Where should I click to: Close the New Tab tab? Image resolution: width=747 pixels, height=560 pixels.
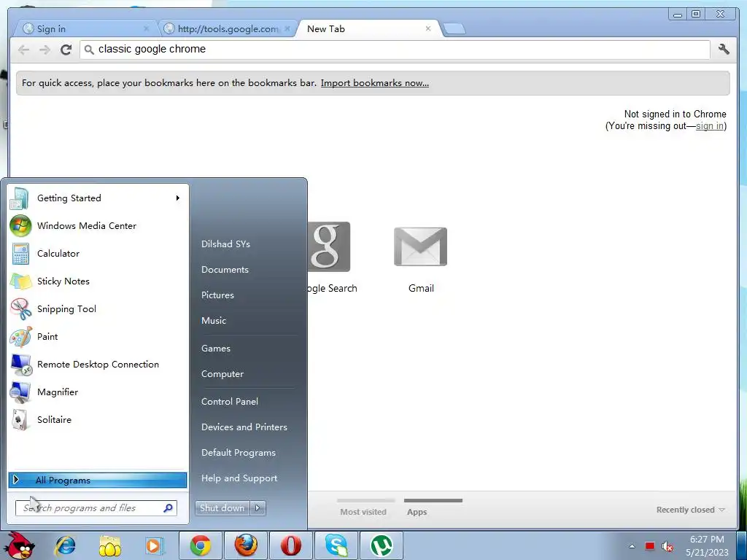(428, 28)
